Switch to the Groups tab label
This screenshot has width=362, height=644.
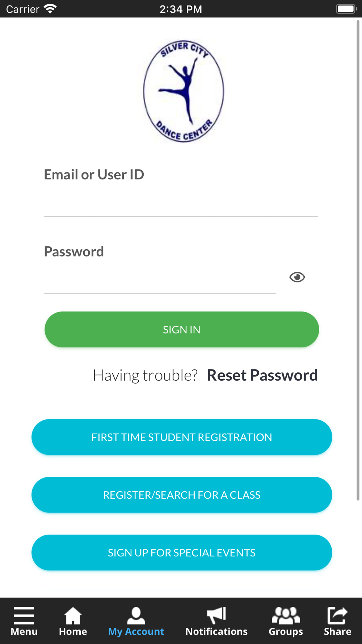[x=286, y=632]
